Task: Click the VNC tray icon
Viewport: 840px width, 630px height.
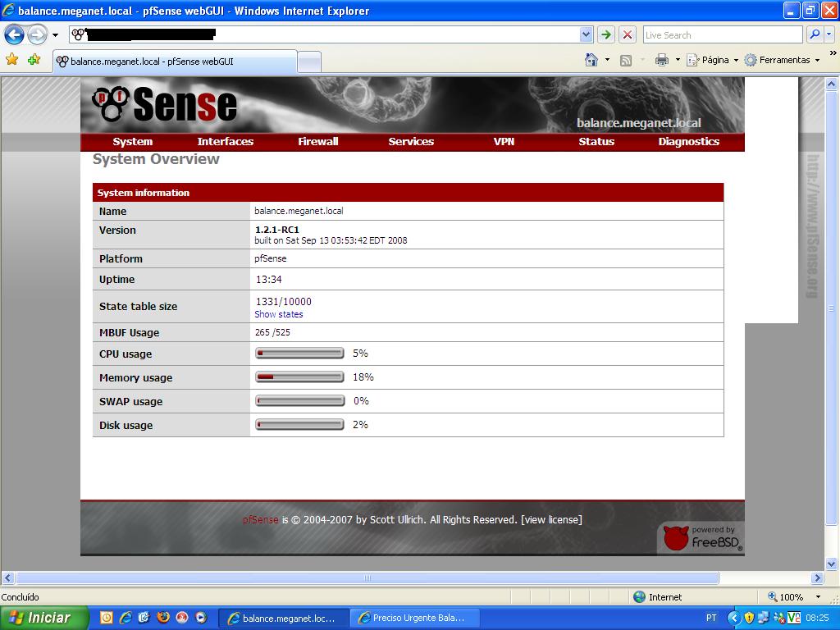Action: [794, 619]
